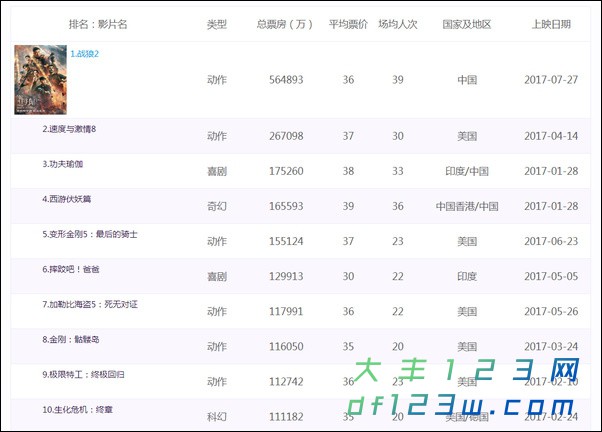The image size is (602, 432).
Task: Click the 2017-07-27 release date cell
Action: click(x=551, y=80)
